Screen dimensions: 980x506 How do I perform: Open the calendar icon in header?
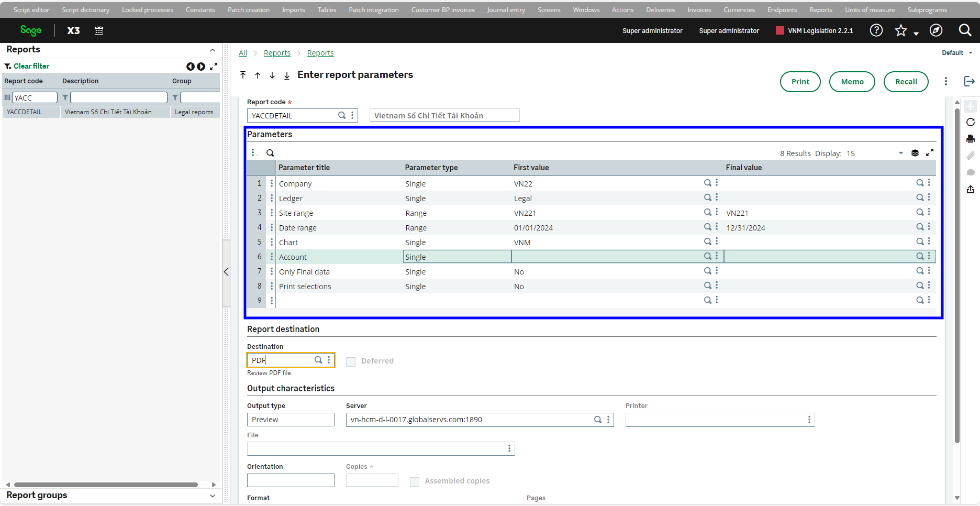pyautogui.click(x=99, y=30)
